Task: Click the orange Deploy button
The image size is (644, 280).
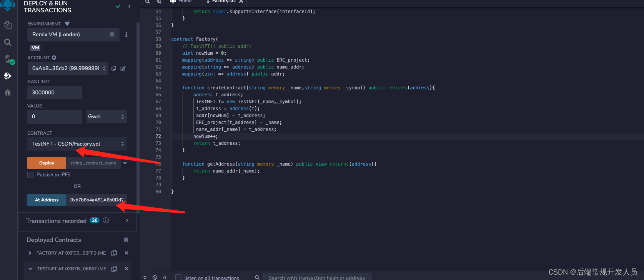Action: 47,163
